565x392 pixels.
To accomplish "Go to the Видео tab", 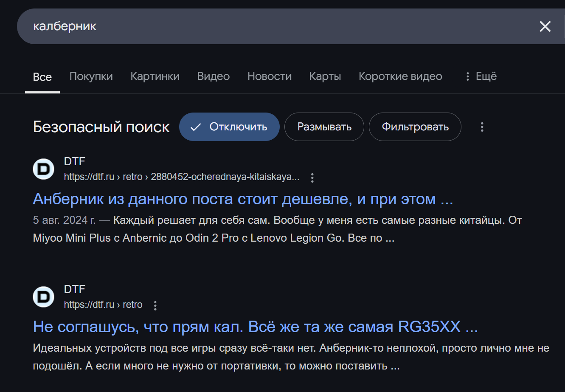I will pyautogui.click(x=214, y=76).
